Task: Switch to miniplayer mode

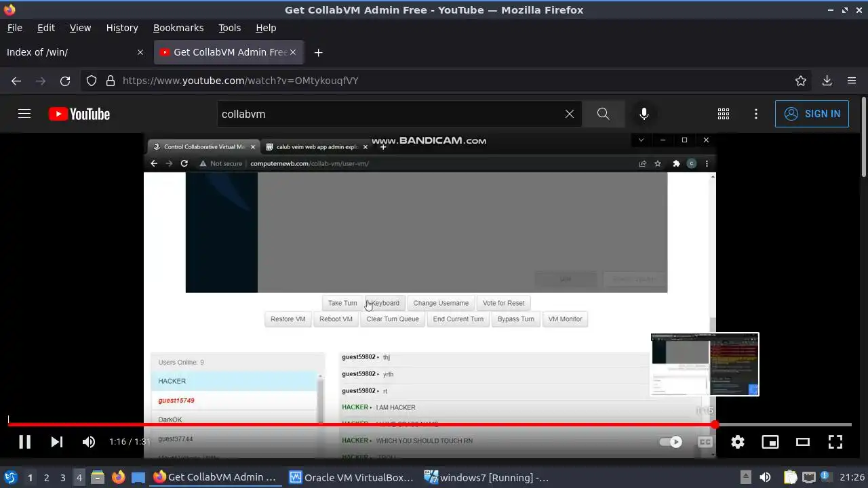Action: coord(770,442)
